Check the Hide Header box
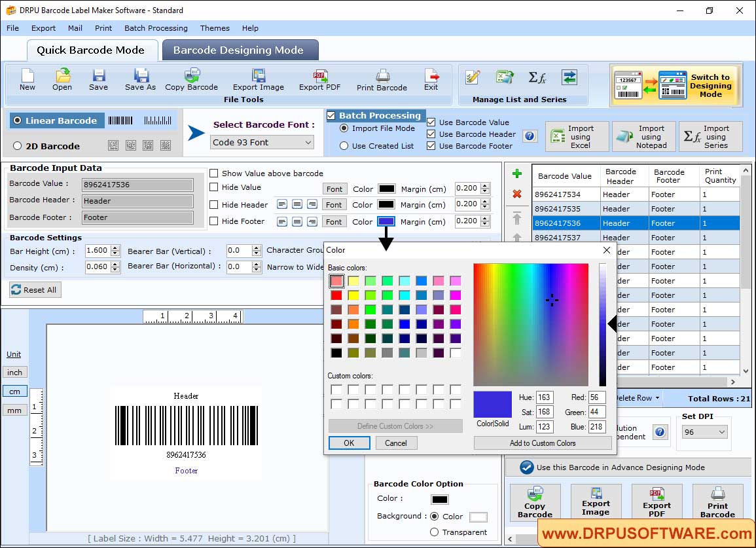This screenshot has width=756, height=548. 213,204
